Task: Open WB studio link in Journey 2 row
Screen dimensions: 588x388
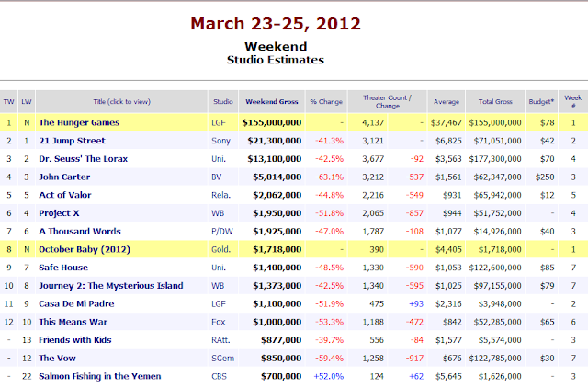Action: (x=218, y=286)
